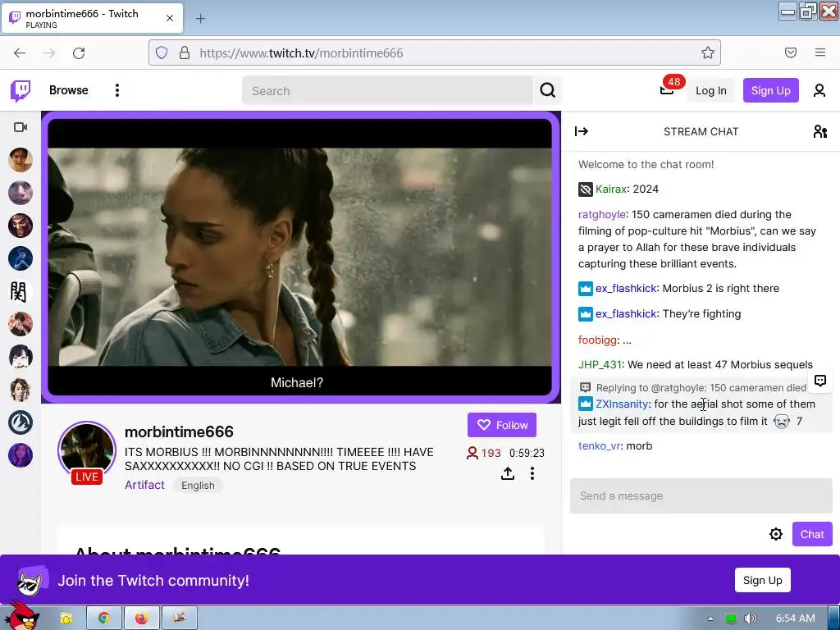The image size is (840, 630).
Task: Open the blue sidebar channel avatar
Action: pyautogui.click(x=21, y=258)
